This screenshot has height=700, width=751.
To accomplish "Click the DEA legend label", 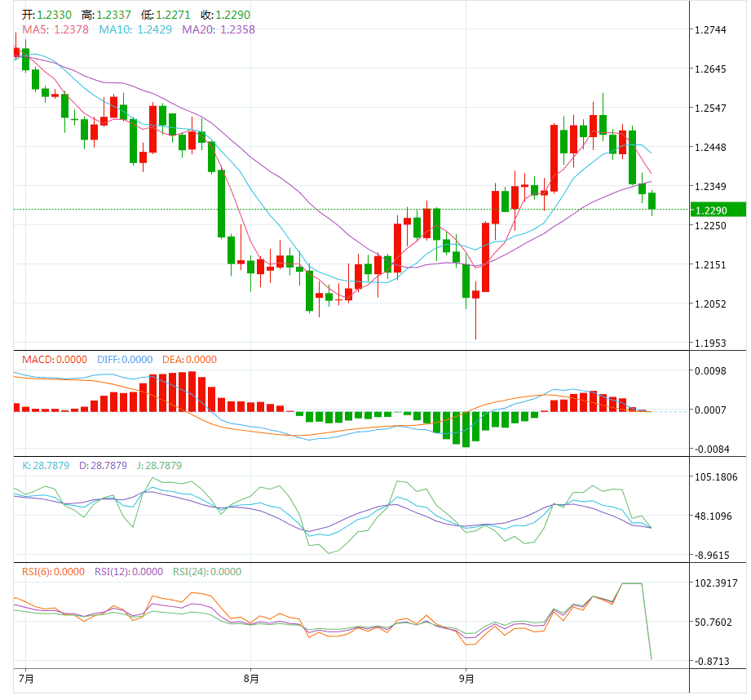I will click(x=188, y=359).
